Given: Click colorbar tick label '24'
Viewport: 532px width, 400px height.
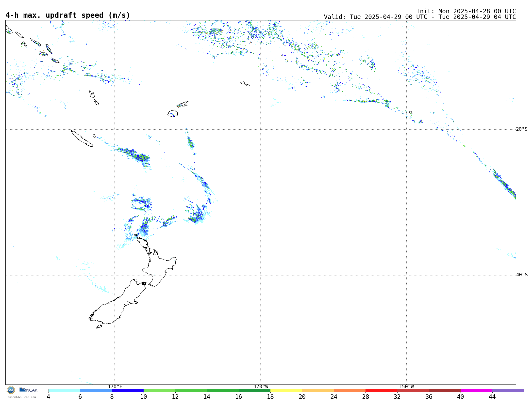Looking at the screenshot, I should point(334,397).
